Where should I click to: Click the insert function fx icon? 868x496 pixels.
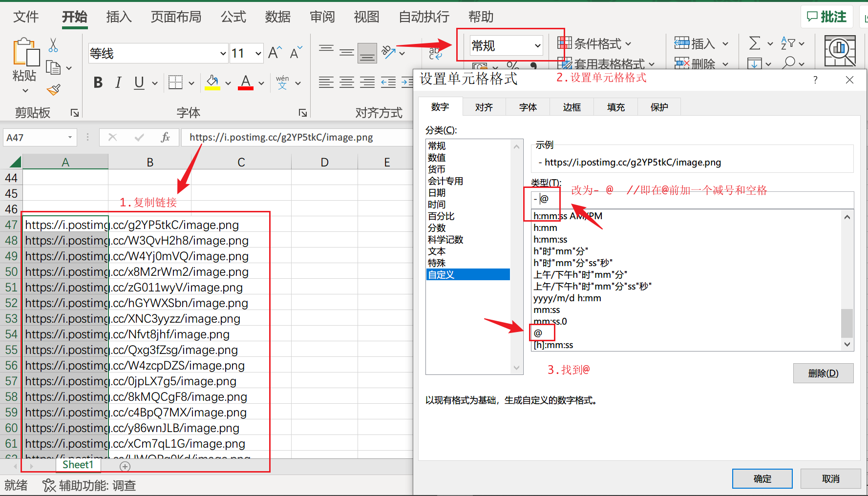pyautogui.click(x=165, y=137)
